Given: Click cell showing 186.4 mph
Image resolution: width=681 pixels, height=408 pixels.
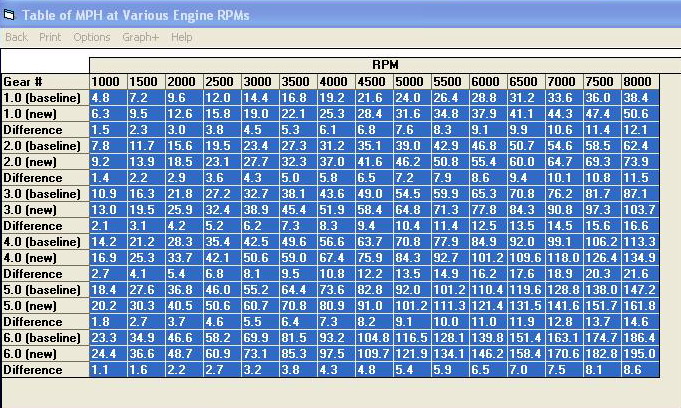Looking at the screenshot, I should pos(640,337).
